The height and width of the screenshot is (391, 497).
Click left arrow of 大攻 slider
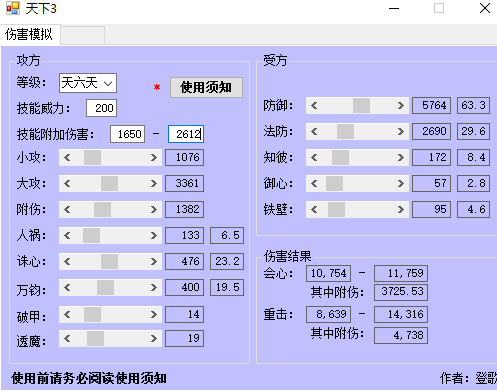click(67, 183)
